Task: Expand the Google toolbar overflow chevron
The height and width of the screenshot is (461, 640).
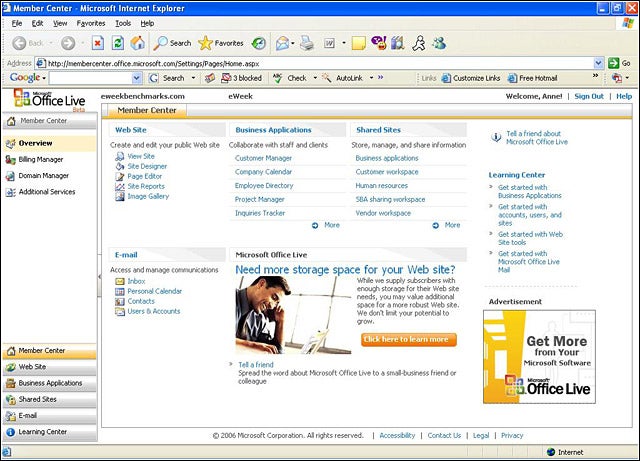Action: 380,77
